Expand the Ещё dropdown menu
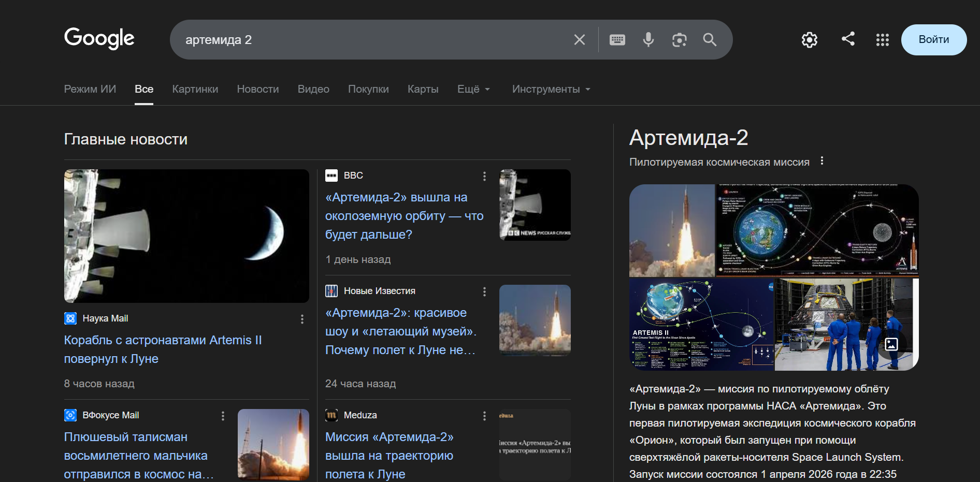This screenshot has height=482, width=980. [473, 89]
